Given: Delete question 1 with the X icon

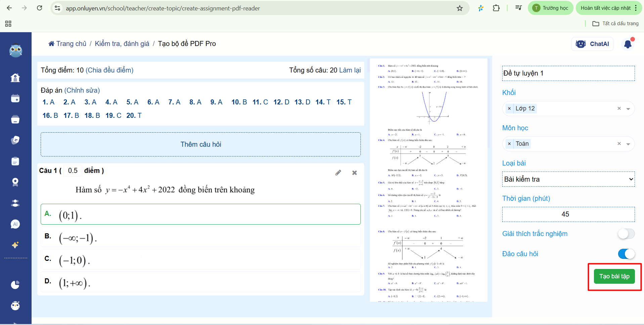Looking at the screenshot, I should point(354,173).
